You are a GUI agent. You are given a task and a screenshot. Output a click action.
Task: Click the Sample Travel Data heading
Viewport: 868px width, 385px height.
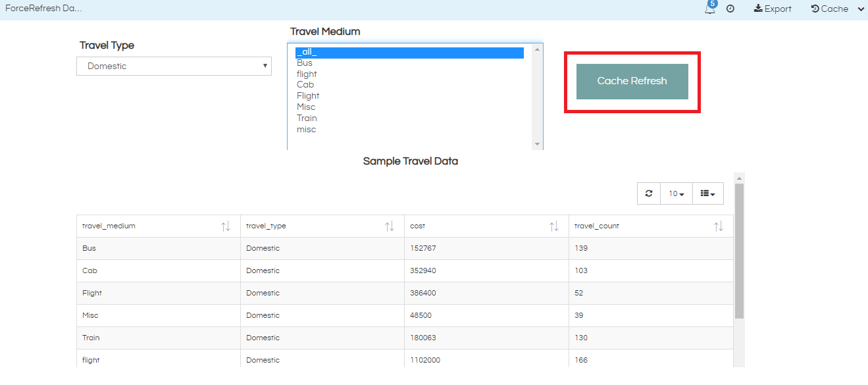click(x=411, y=161)
